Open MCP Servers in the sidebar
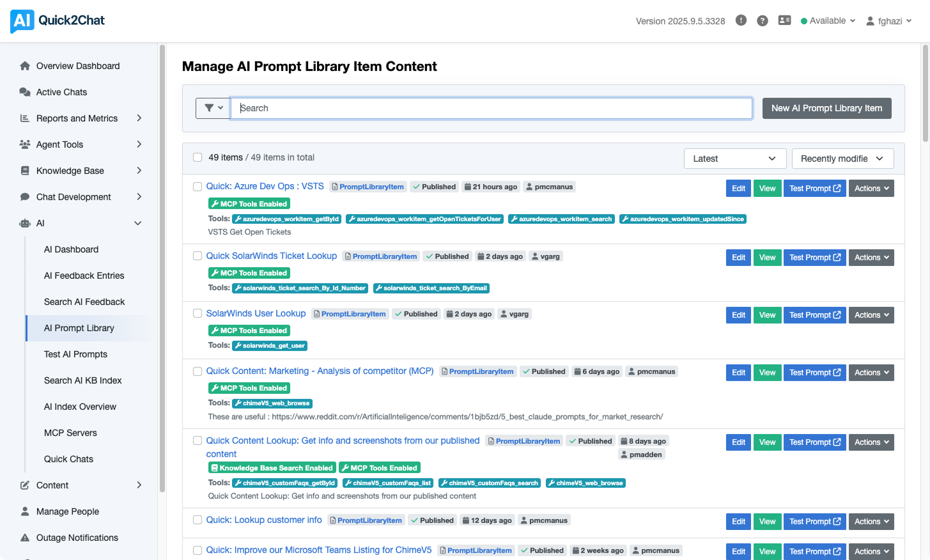The height and width of the screenshot is (560, 930). (70, 433)
